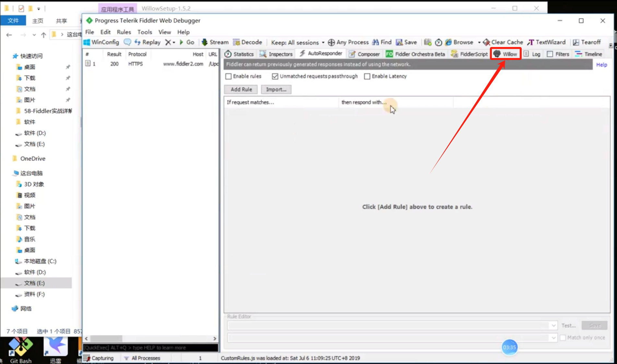617x364 pixels.
Task: Switch to the Inspectors tab
Action: [276, 54]
